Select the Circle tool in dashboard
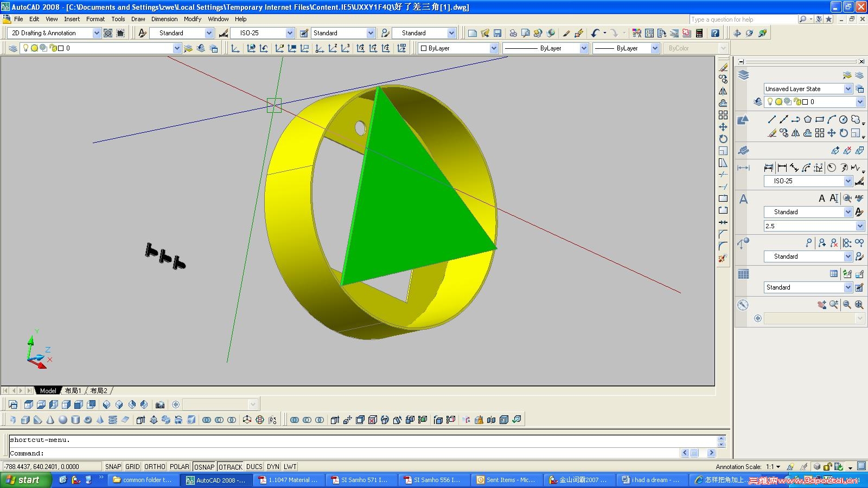Image resolution: width=868 pixels, height=488 pixels. (843, 120)
